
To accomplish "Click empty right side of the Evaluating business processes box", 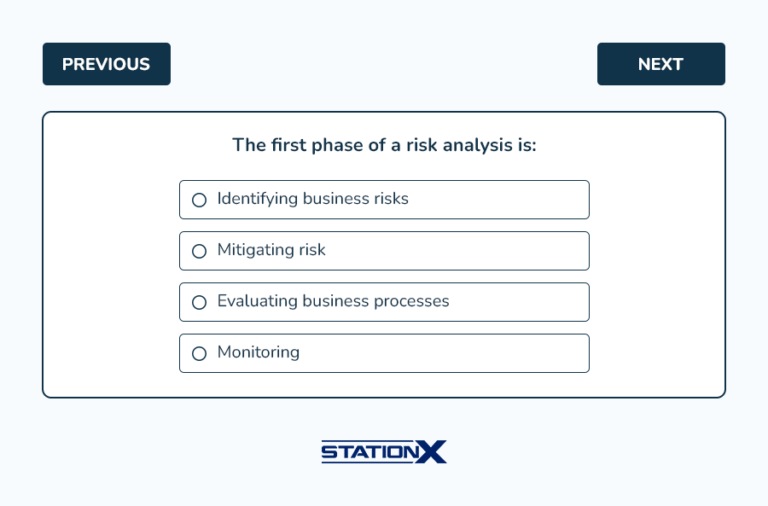I will (530, 301).
